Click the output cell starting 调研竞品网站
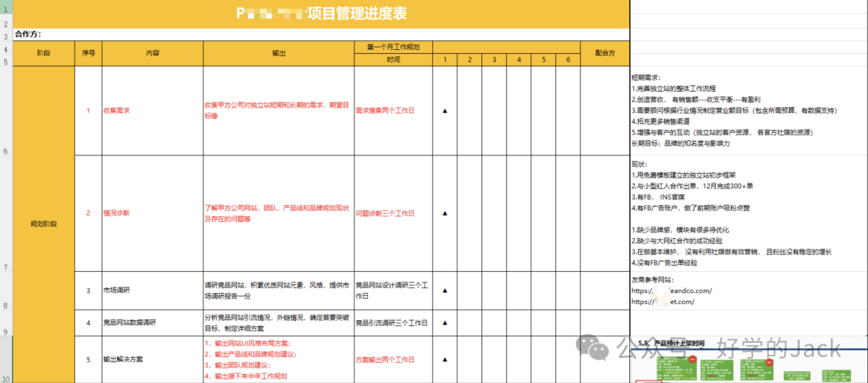 click(279, 290)
